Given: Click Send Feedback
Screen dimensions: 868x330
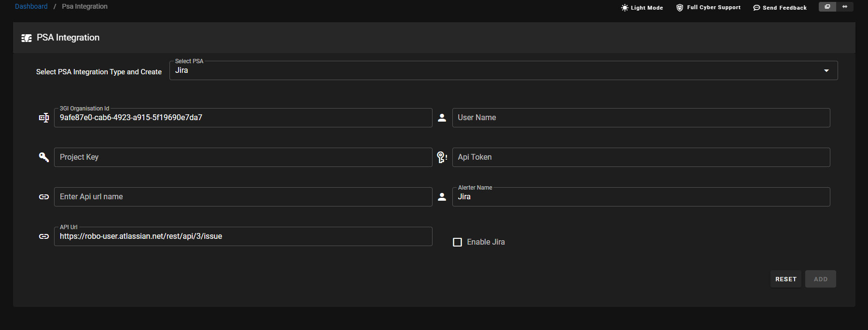Looking at the screenshot, I should (x=780, y=8).
